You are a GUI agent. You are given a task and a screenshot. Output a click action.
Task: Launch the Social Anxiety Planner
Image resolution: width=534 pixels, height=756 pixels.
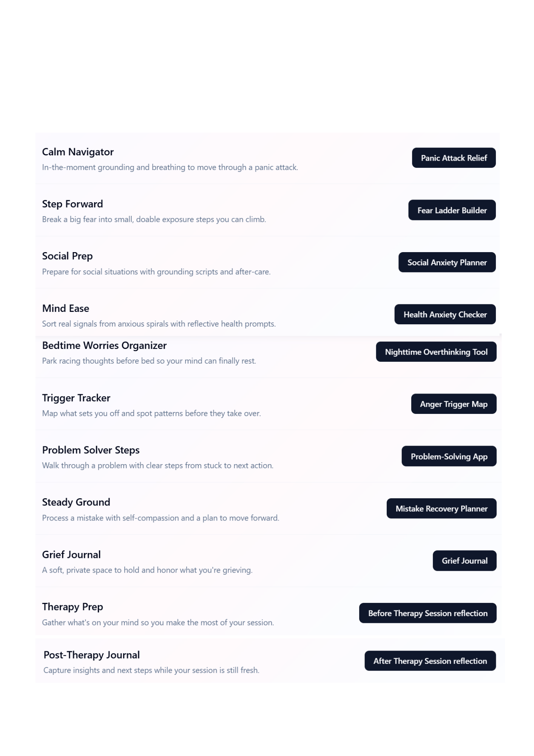447,262
